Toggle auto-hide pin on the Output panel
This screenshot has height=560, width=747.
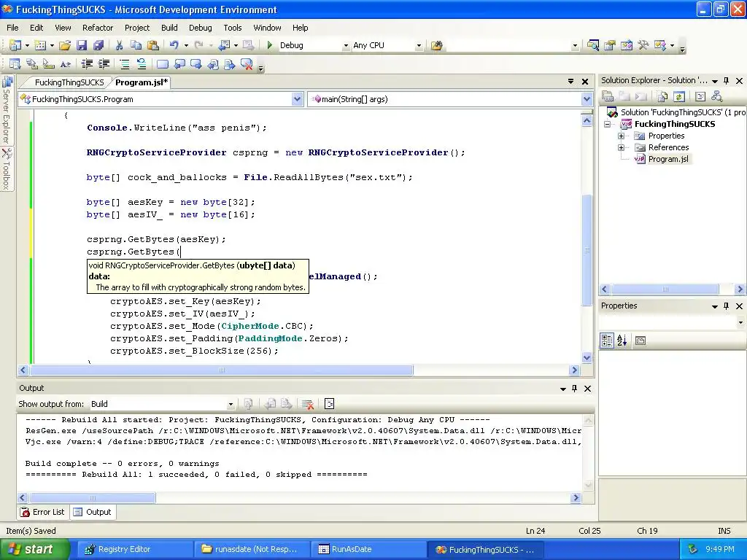click(575, 388)
